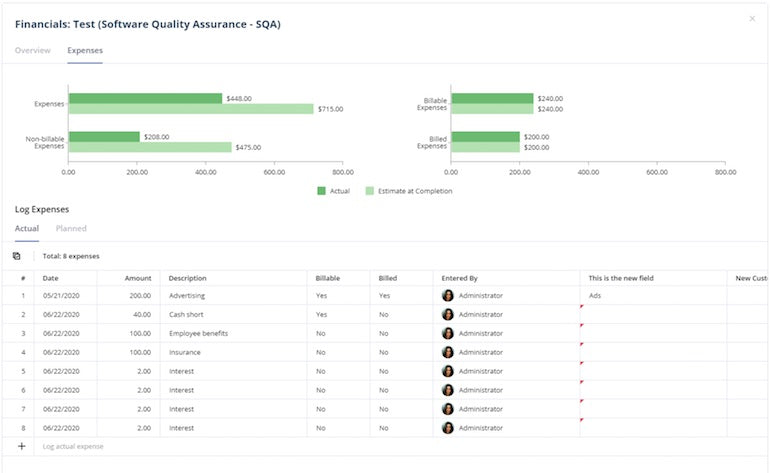Toggle Actual series in chart legend
Viewport: 770px width, 473px height.
(322, 191)
